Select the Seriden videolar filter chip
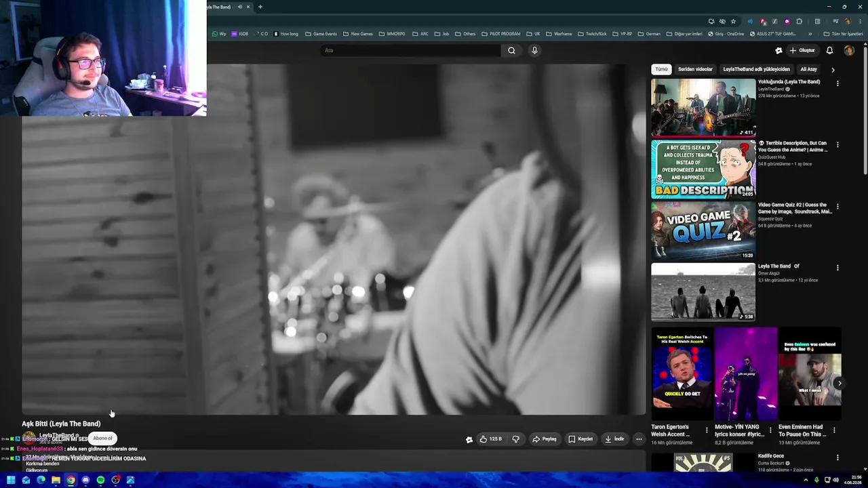Image resolution: width=868 pixels, height=488 pixels. (695, 69)
